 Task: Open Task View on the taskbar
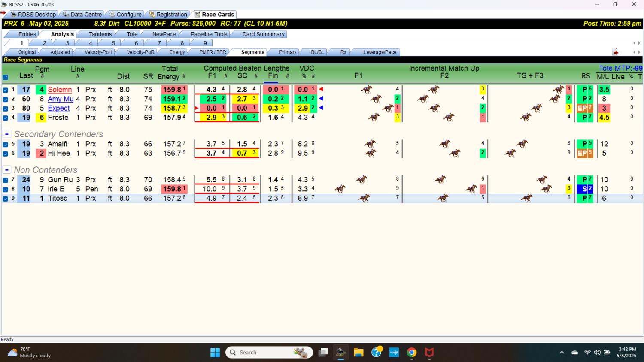pos(323,353)
